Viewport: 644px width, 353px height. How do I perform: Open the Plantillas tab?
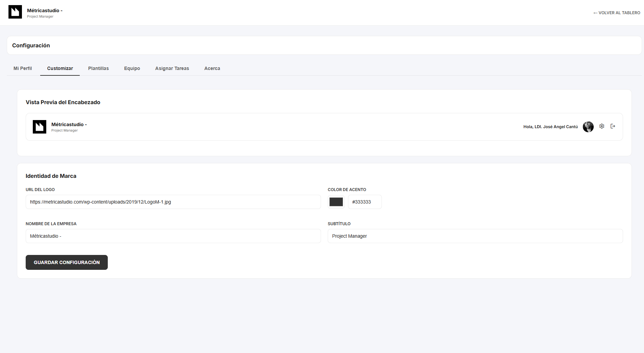tap(98, 68)
